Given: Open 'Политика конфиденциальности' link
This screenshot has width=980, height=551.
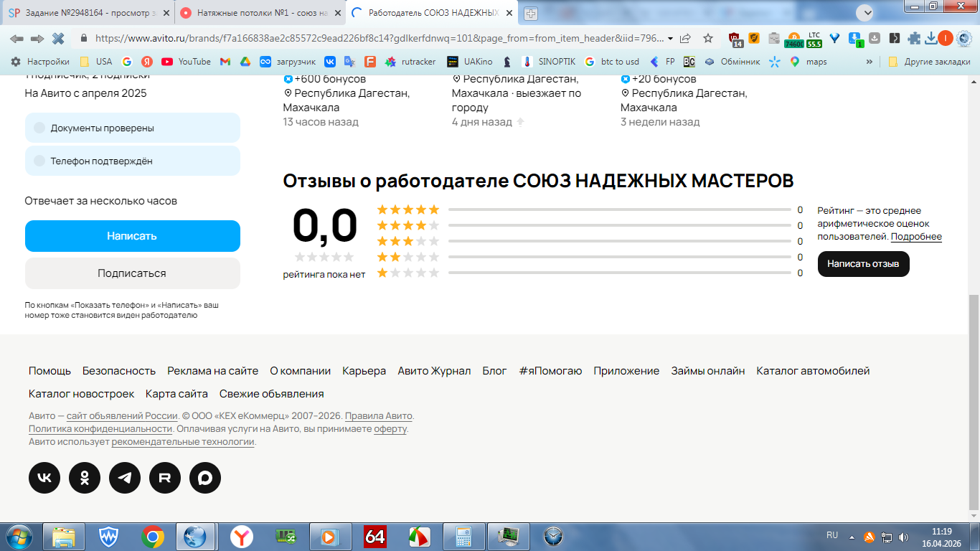Looking at the screenshot, I should point(100,429).
